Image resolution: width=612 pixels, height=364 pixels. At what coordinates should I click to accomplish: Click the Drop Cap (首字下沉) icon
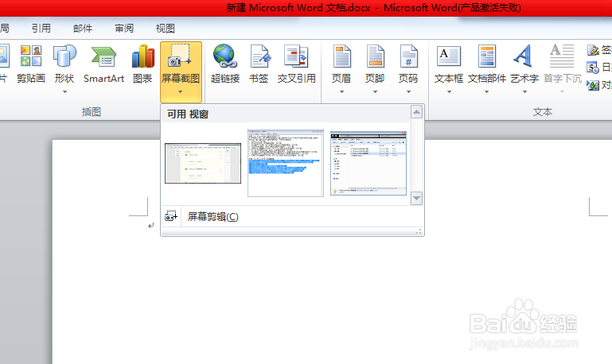click(x=562, y=56)
